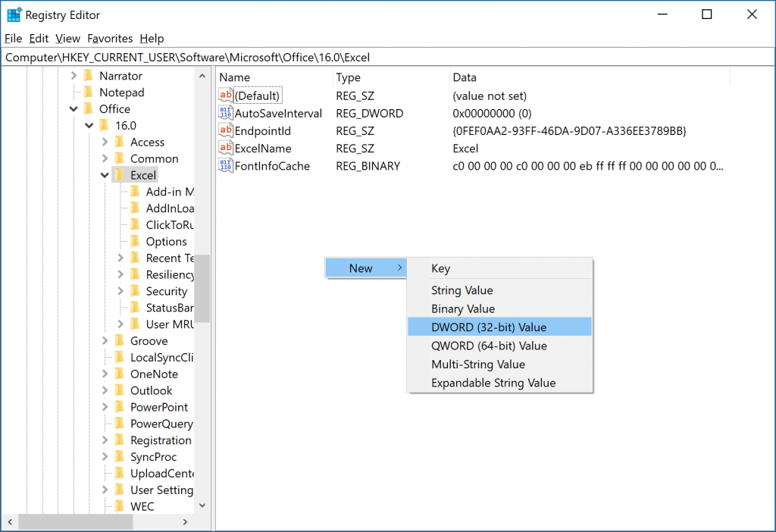Click tree horizontal scroll right arrow
The height and width of the screenshot is (532, 776).
[185, 521]
